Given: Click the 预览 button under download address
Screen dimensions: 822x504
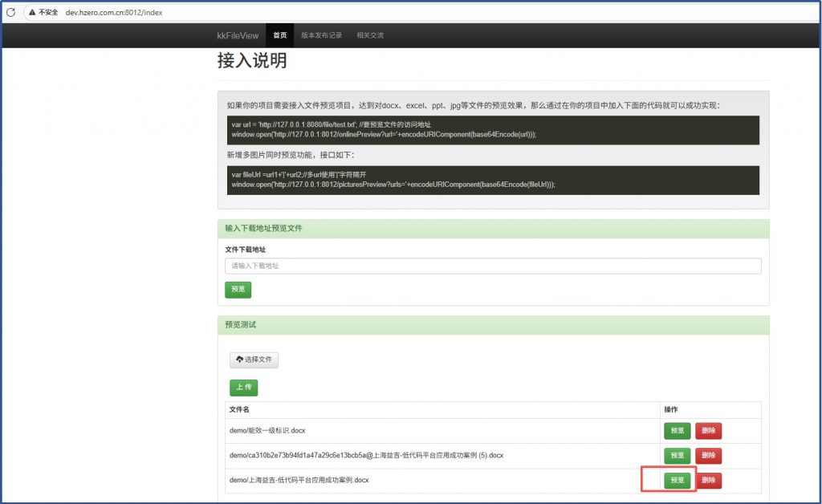Looking at the screenshot, I should (x=238, y=289).
